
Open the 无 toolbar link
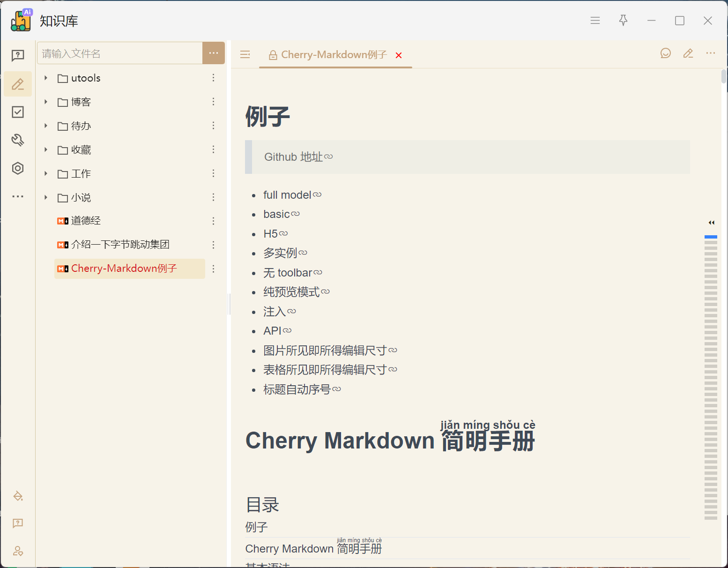(293, 273)
